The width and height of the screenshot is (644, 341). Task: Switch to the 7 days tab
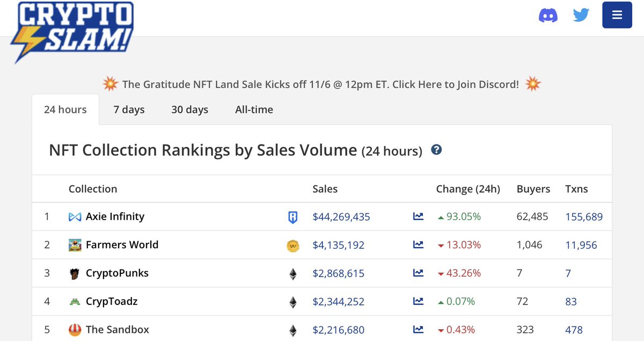click(129, 110)
